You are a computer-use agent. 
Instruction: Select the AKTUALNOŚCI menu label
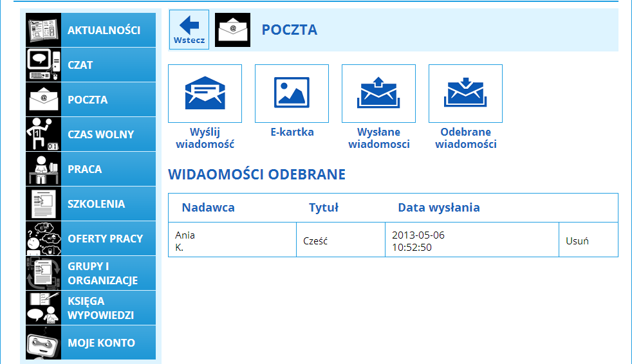coord(104,30)
